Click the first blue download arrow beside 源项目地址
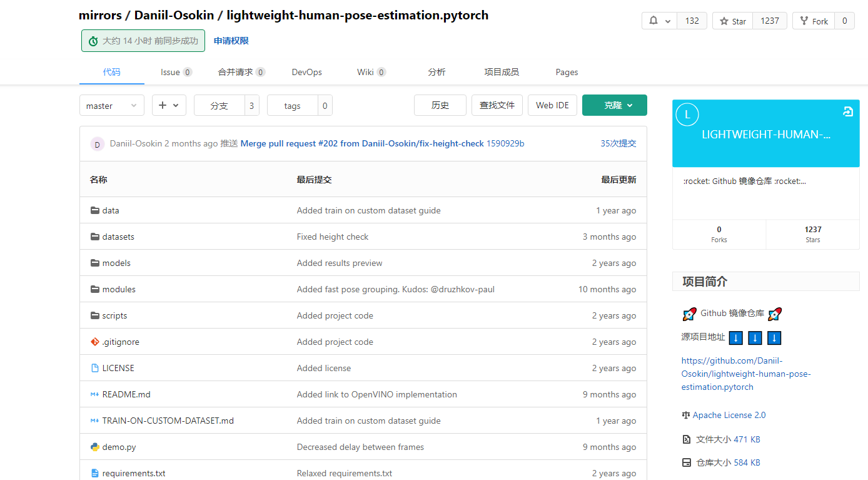 pos(735,338)
